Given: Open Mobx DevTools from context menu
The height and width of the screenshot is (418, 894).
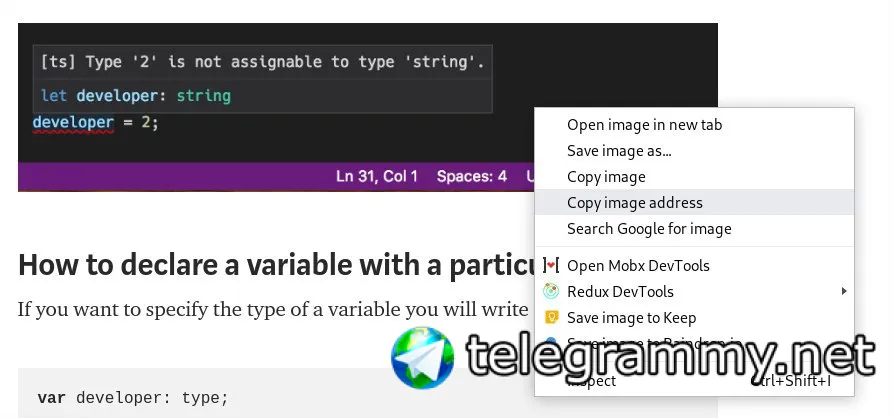Looking at the screenshot, I should click(638, 266).
